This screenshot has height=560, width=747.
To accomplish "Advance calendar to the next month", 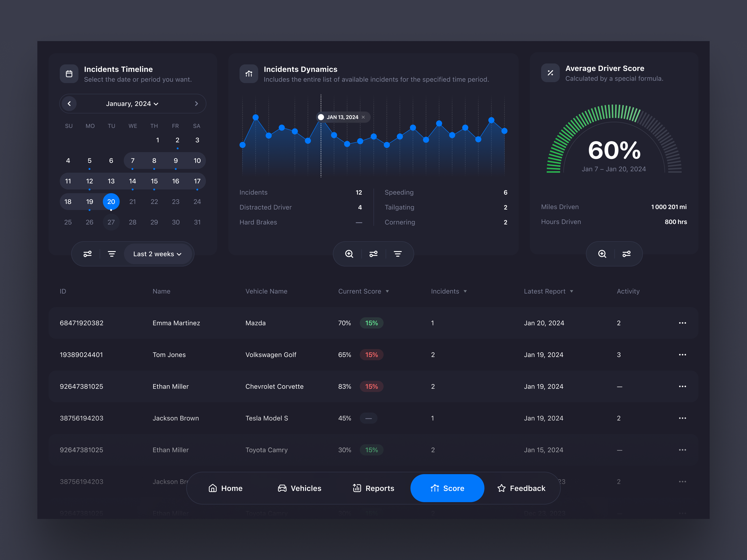I will [196, 104].
